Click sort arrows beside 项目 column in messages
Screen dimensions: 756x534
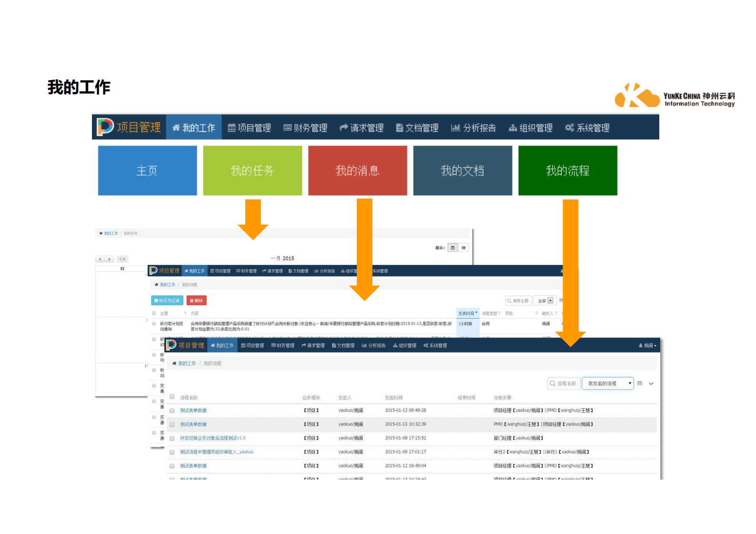pyautogui.click(x=536, y=313)
